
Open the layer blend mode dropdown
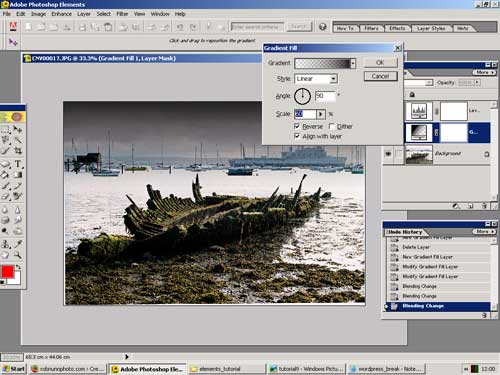(429, 82)
